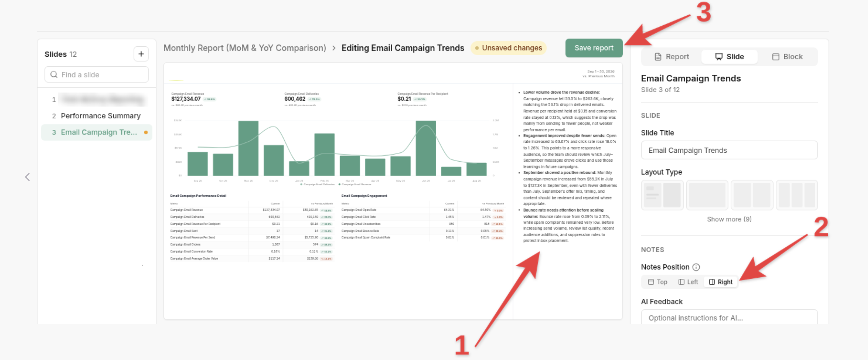
Task: Set notes position to Left
Action: (688, 282)
